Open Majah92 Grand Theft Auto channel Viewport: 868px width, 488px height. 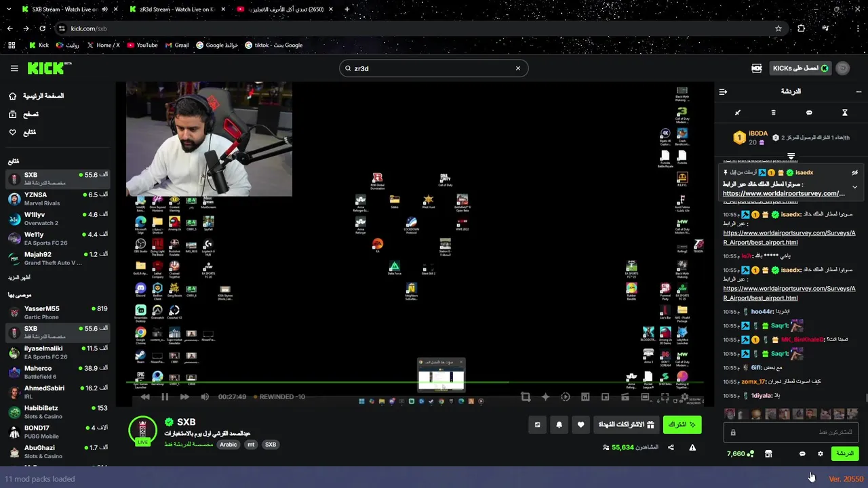click(x=58, y=258)
